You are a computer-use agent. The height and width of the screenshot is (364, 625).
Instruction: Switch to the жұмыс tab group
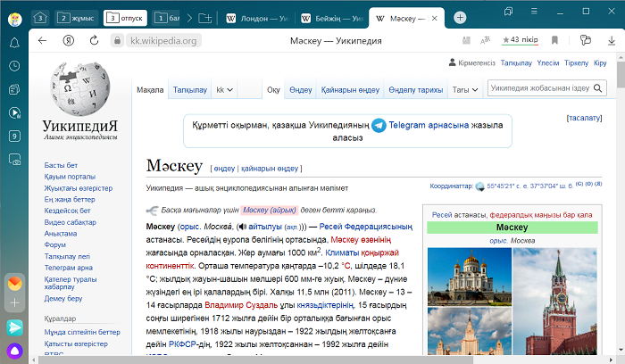pos(76,18)
